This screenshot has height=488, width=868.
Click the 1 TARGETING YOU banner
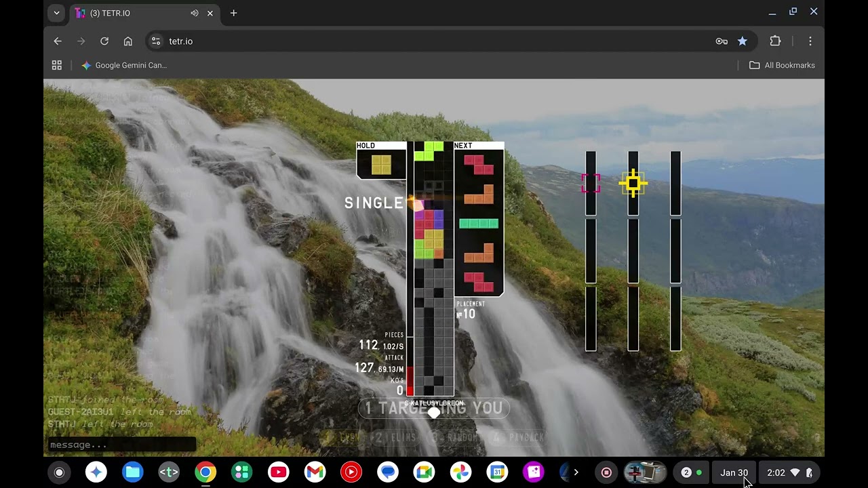tap(434, 408)
